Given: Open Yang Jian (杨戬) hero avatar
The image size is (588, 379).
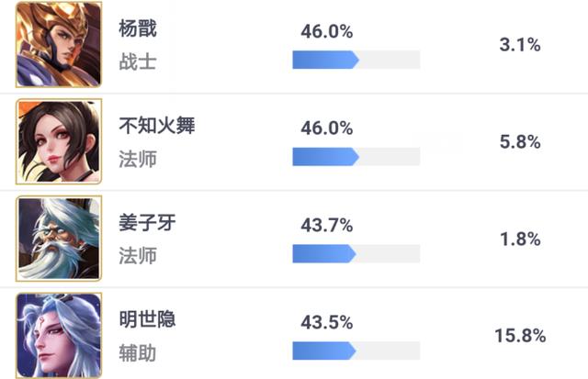Looking at the screenshot, I should tap(59, 45).
